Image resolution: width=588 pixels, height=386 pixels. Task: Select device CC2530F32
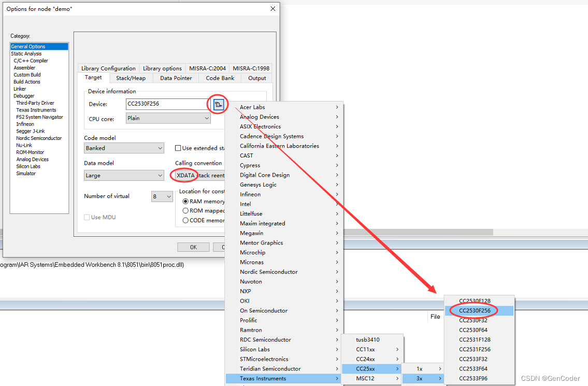click(479, 320)
